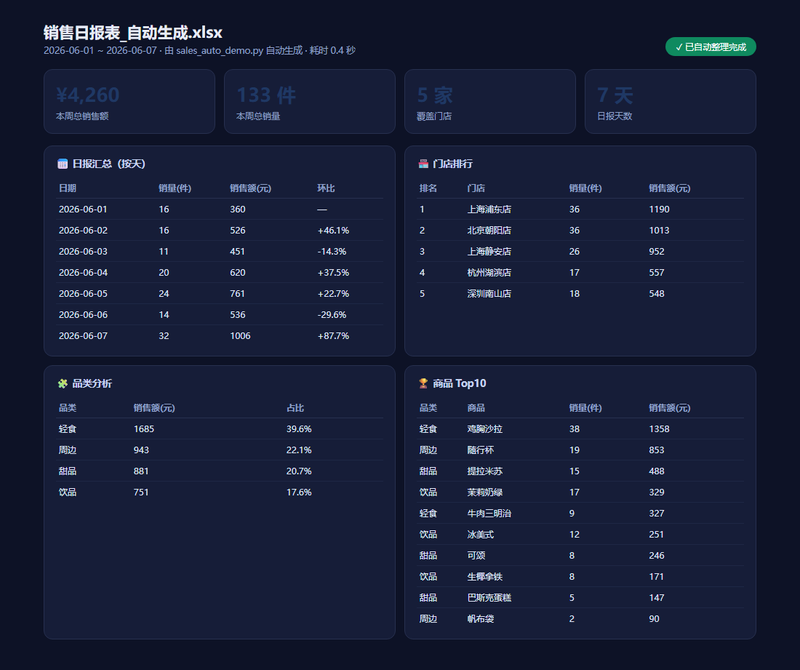This screenshot has width=800, height=670.
Task: Click the 占比 column header
Action: coord(295,408)
